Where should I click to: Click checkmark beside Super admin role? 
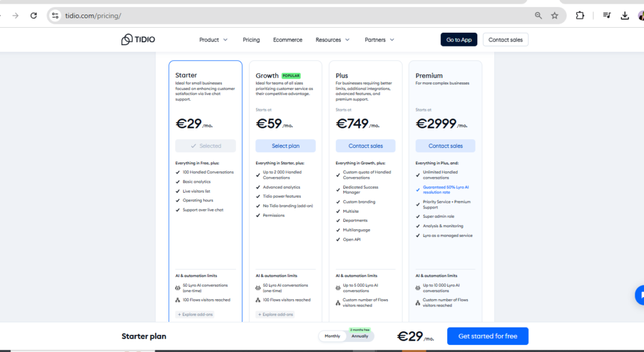point(418,216)
